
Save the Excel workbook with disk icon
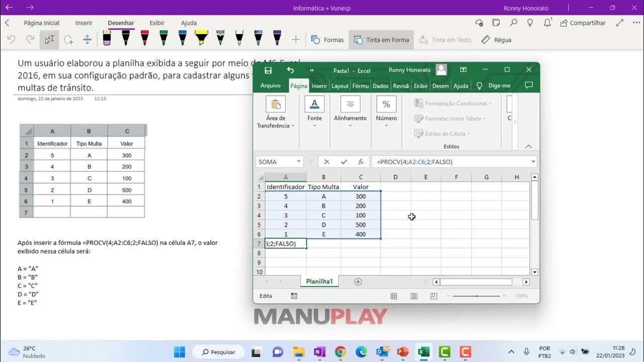(x=268, y=70)
